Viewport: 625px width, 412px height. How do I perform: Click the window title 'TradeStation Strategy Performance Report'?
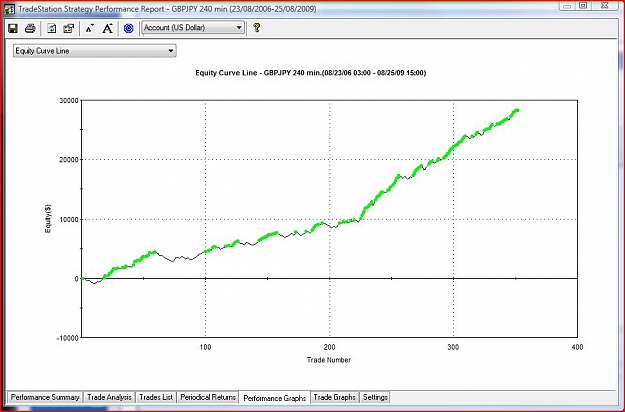[91, 9]
